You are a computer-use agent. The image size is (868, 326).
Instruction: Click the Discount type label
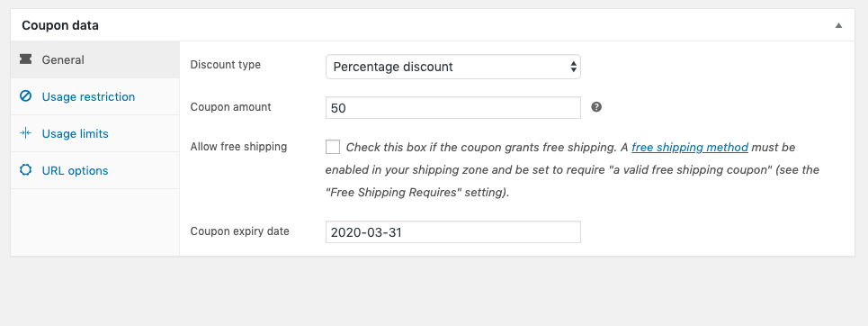(225, 65)
